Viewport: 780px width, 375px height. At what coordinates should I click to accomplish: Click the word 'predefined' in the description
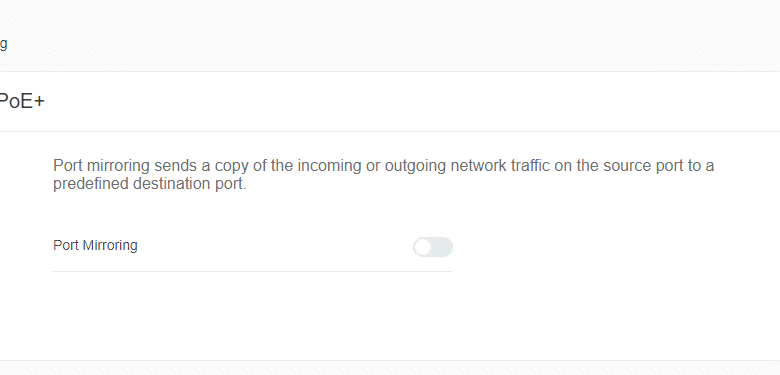click(91, 184)
